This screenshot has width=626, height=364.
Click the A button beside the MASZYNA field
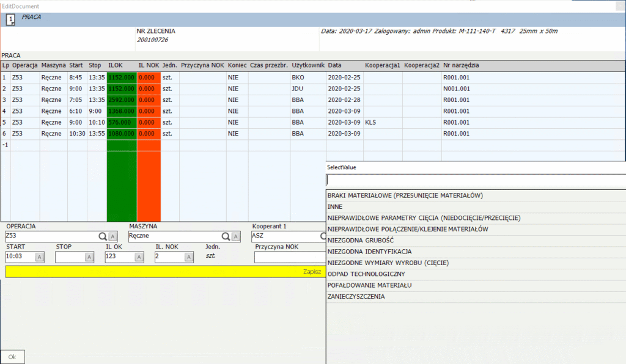coord(235,236)
